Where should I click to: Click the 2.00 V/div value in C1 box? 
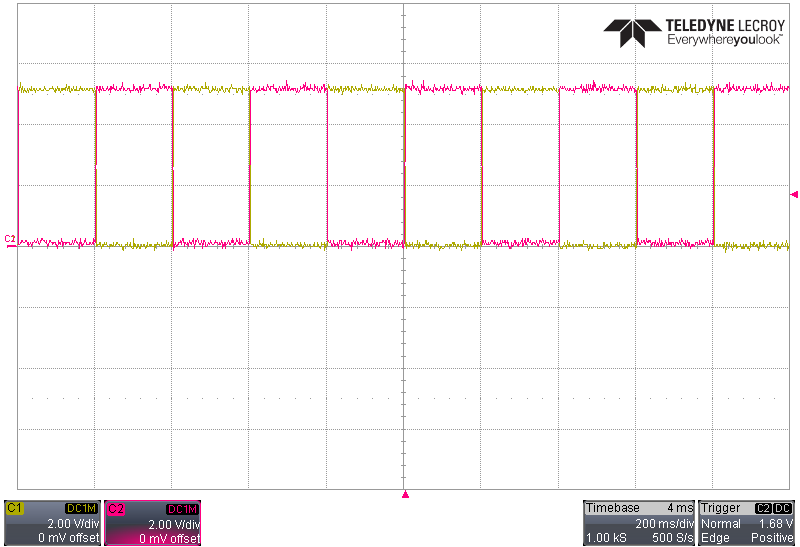[x=73, y=524]
